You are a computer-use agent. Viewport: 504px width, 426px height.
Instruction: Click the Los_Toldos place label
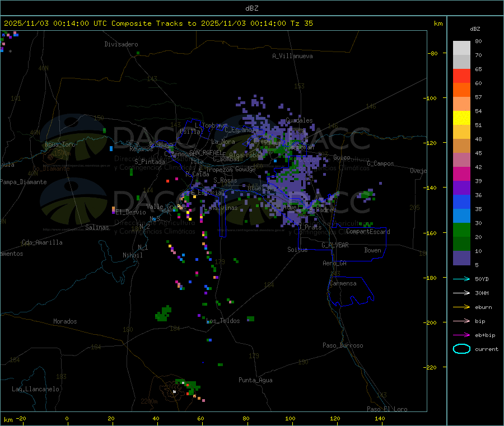pos(223,321)
